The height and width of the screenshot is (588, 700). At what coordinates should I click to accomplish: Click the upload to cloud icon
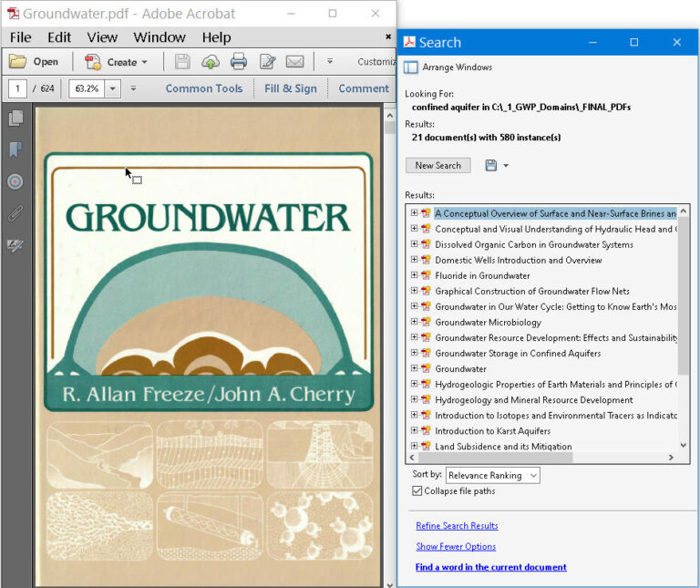[211, 62]
